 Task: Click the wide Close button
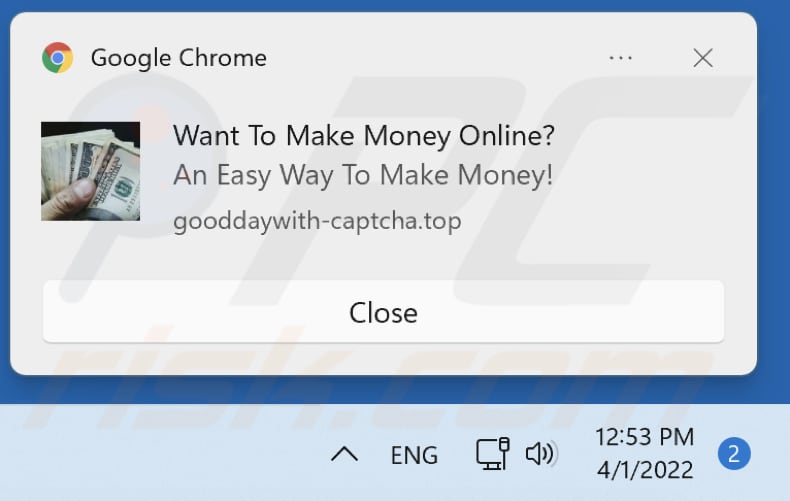click(383, 312)
